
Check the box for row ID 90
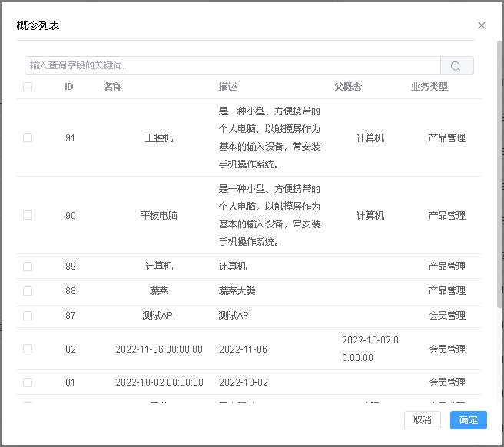[x=28, y=215]
